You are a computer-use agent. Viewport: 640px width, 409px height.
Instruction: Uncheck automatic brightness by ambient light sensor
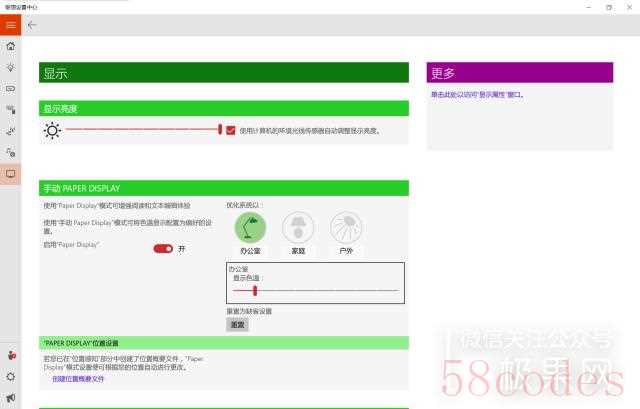(x=231, y=130)
